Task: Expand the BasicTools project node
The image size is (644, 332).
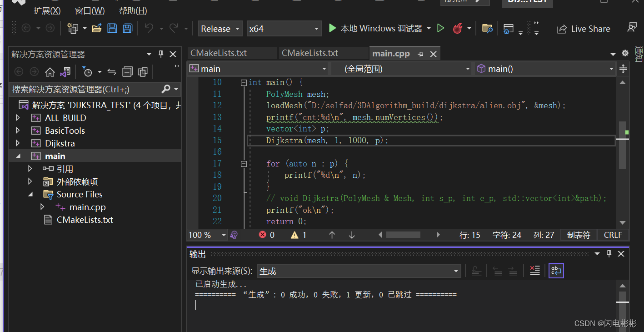Action: [18, 131]
